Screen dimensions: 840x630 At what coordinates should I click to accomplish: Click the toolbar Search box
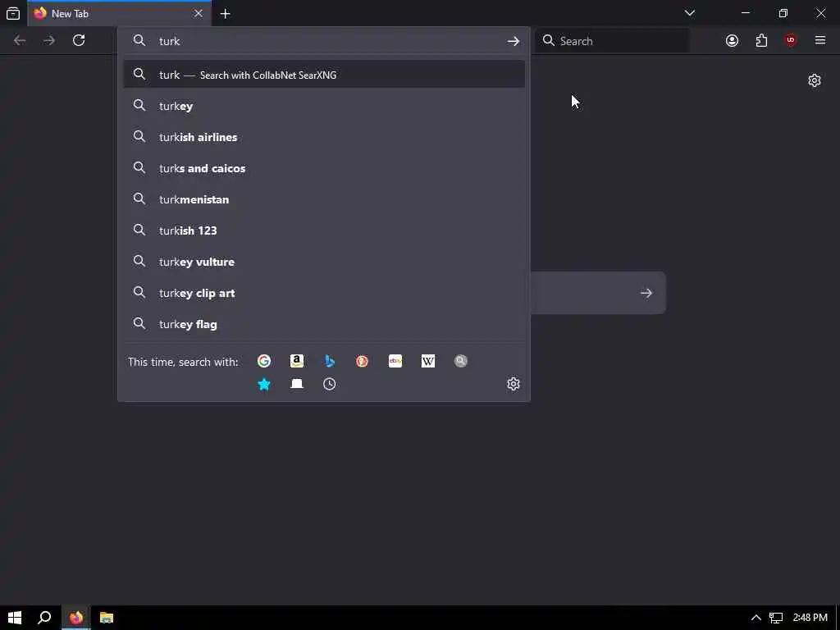612,41
